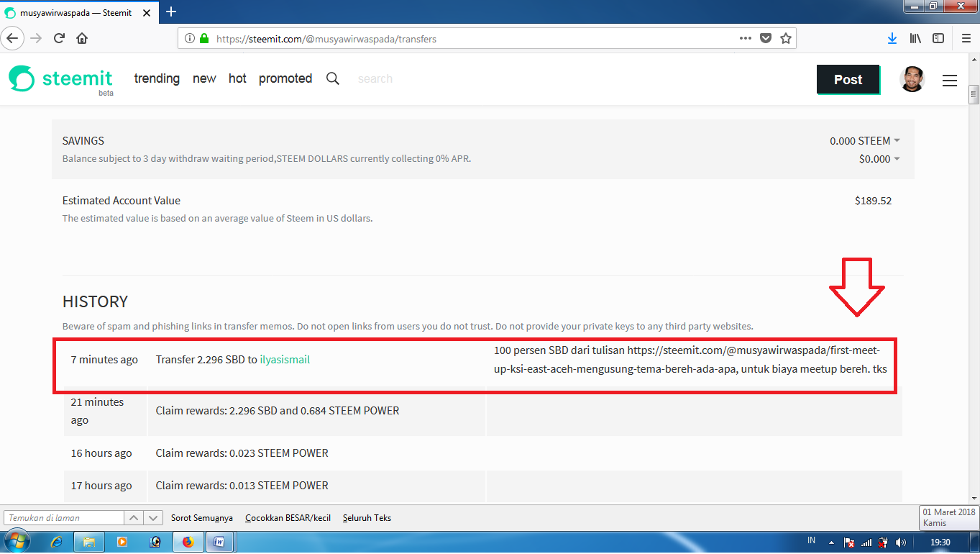The width and height of the screenshot is (980, 554).
Task: Open the Steemit hamburger menu
Action: coord(950,81)
